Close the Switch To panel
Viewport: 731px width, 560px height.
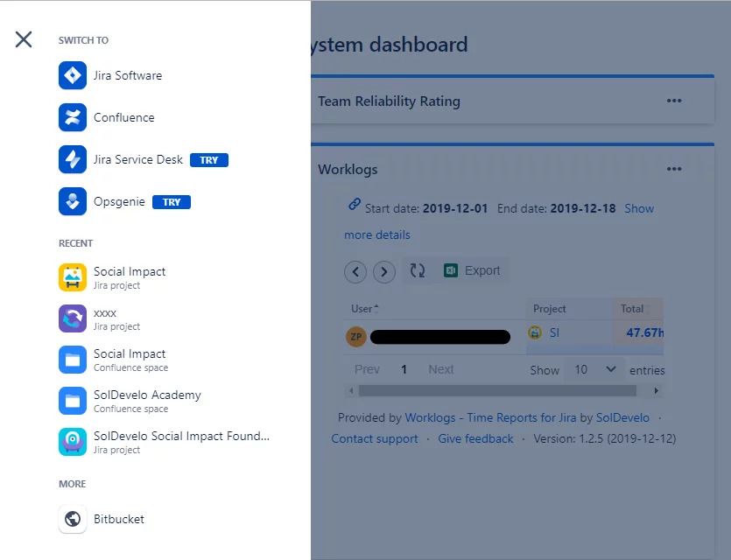(24, 39)
